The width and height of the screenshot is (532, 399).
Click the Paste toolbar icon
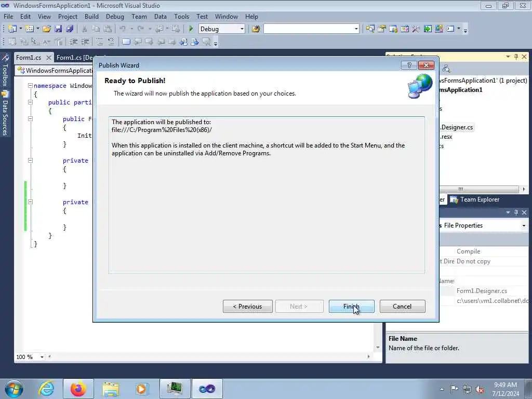(108, 29)
